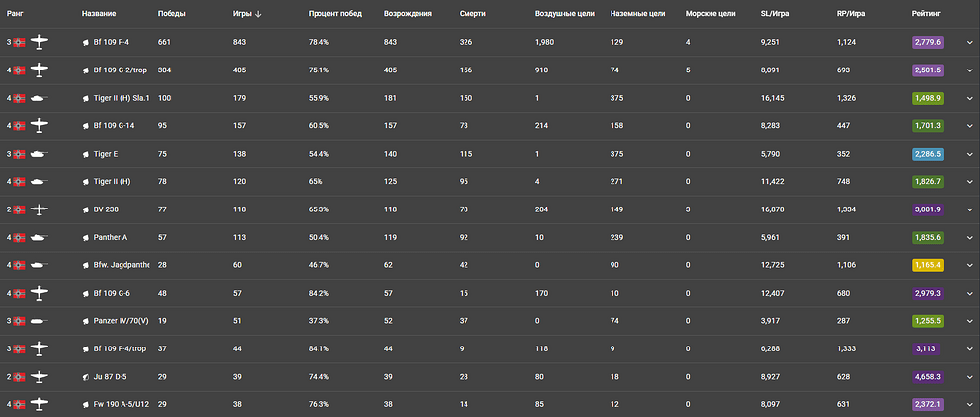The width and height of the screenshot is (980, 417).
Task: Click the blue 2,286.5 rating badge
Action: 927,154
